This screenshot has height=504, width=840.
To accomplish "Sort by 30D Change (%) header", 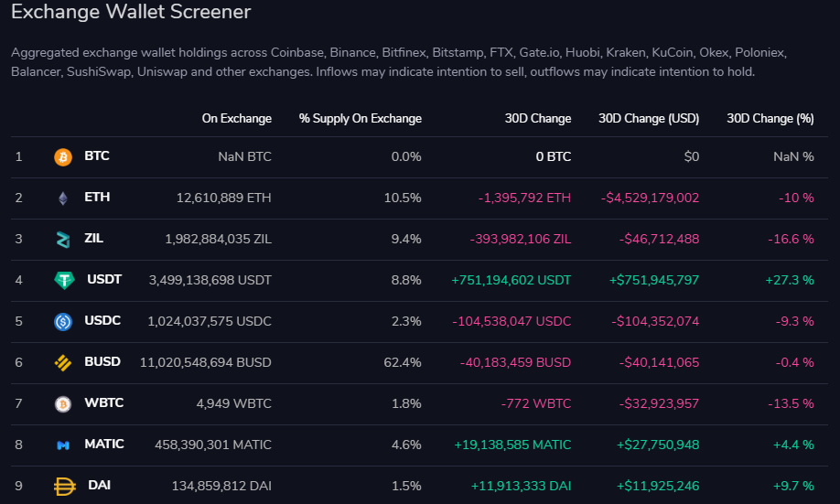I will 770,118.
